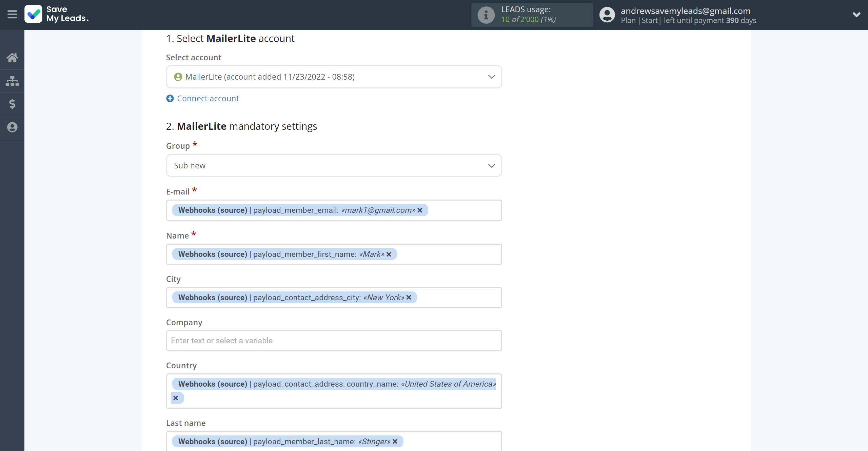Click the empty Company input field
The width and height of the screenshot is (868, 451).
coord(334,341)
